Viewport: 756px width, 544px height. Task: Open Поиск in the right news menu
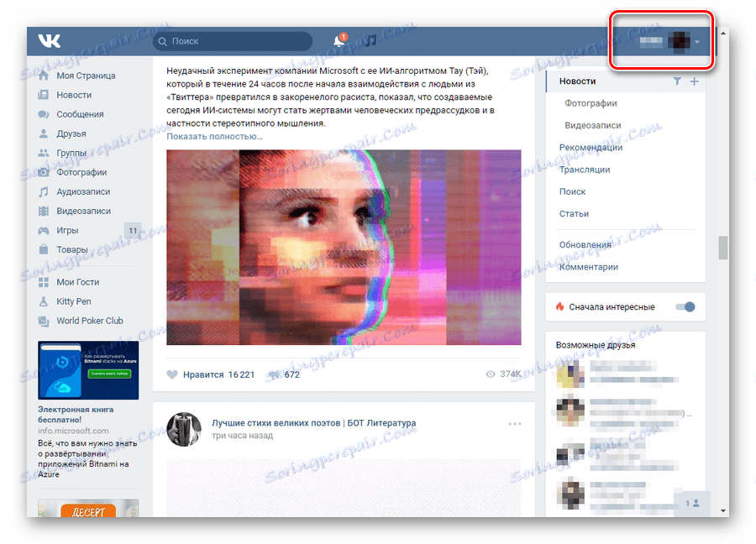(x=572, y=191)
